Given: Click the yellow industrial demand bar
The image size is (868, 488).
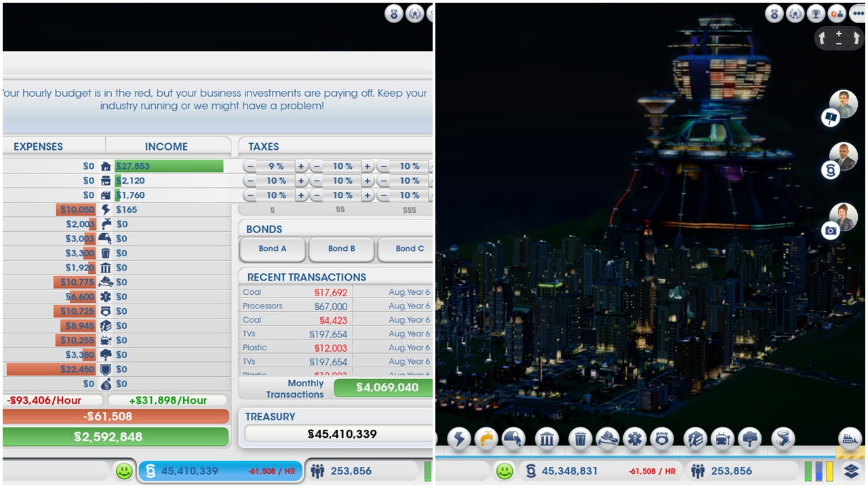Looking at the screenshot, I should click(829, 471).
